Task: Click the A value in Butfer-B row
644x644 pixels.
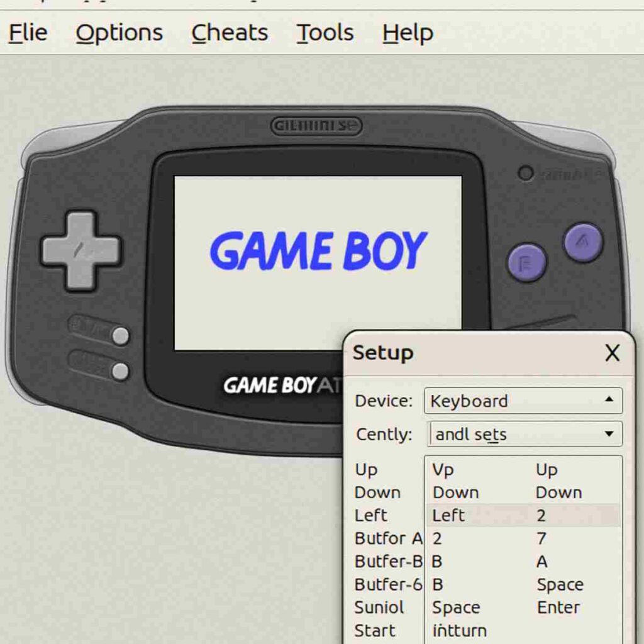Action: click(x=541, y=561)
